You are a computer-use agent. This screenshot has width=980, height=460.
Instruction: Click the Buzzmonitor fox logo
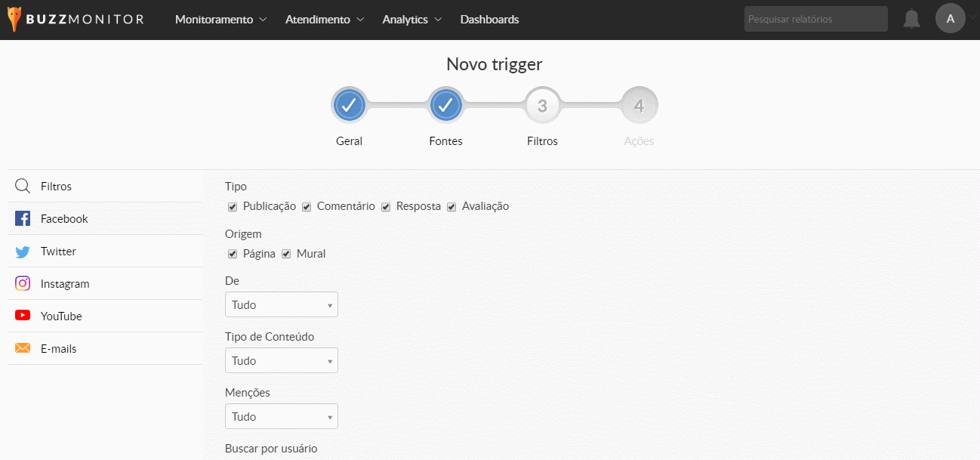pyautogui.click(x=15, y=20)
